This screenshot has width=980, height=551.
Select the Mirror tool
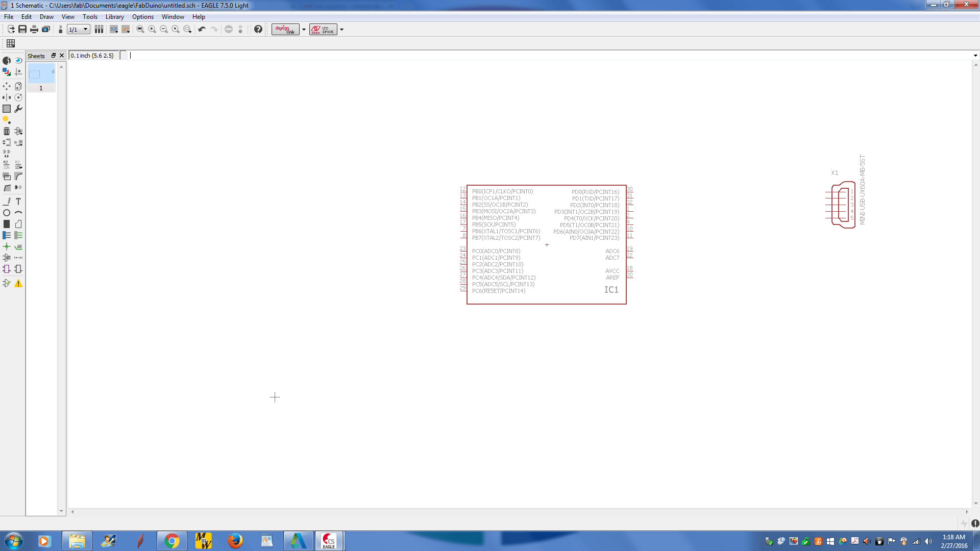pos(7,97)
